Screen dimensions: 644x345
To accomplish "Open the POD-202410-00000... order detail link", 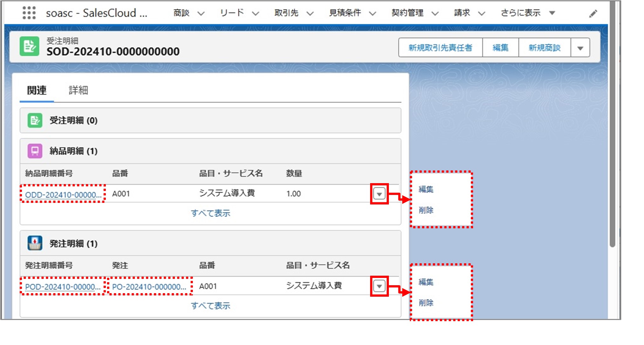I will 63,286.
